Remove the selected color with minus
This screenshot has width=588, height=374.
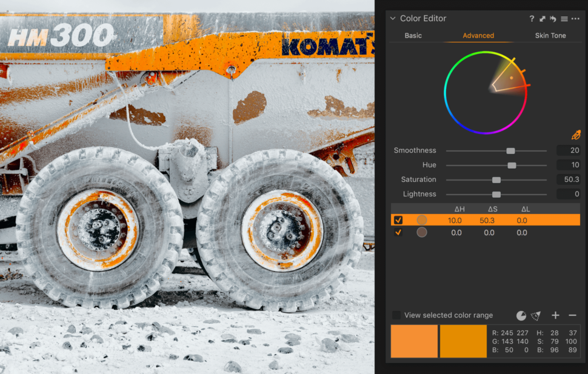[573, 315]
